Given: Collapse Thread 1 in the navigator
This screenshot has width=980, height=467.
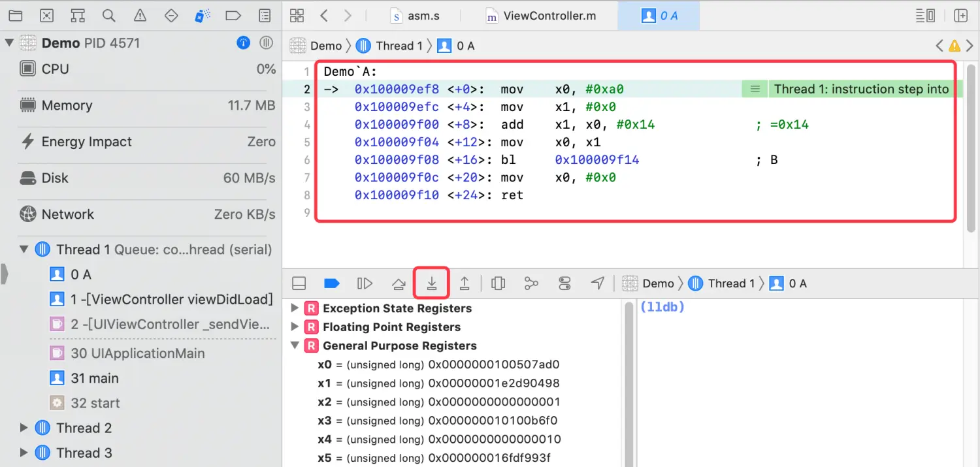Looking at the screenshot, I should tap(24, 249).
